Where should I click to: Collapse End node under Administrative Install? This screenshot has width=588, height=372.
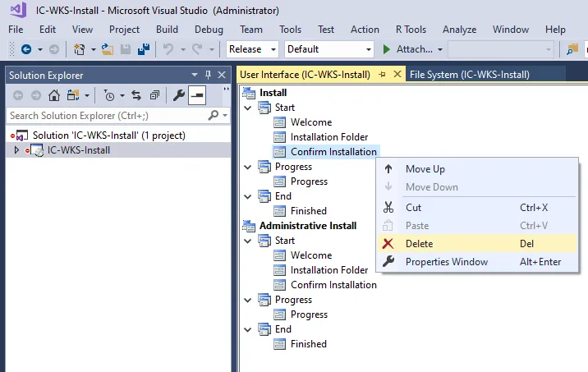pos(248,329)
